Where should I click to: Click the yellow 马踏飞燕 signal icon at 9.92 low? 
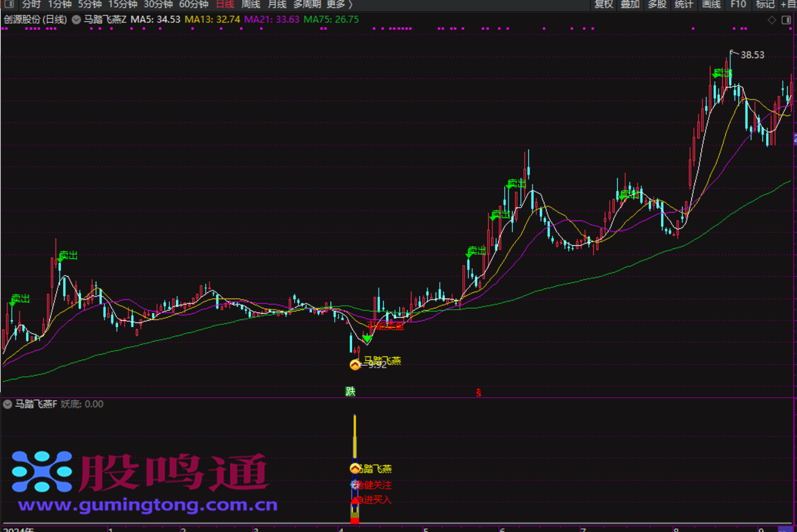[x=355, y=365]
